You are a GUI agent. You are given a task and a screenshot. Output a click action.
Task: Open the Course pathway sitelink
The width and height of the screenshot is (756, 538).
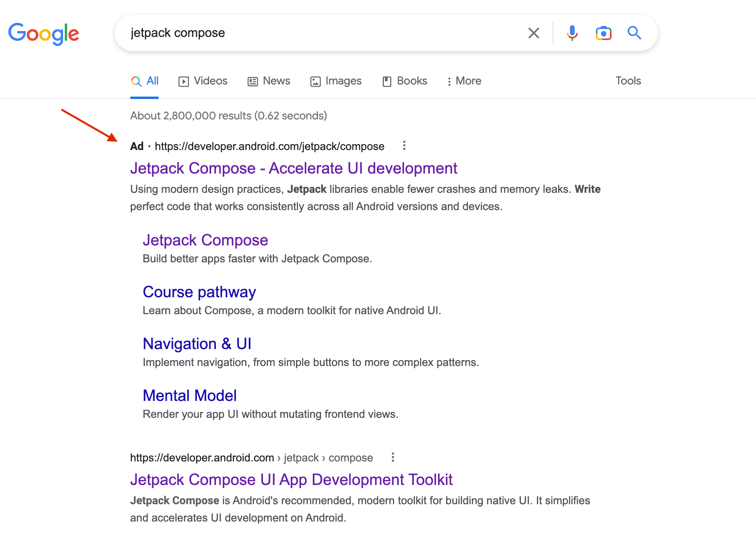tap(199, 292)
